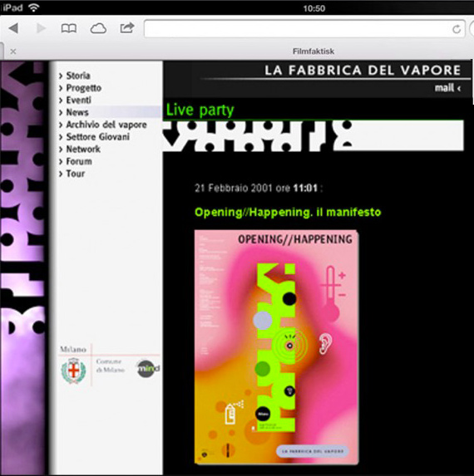Click the Live party section heading
The height and width of the screenshot is (476, 474).
pos(200,110)
